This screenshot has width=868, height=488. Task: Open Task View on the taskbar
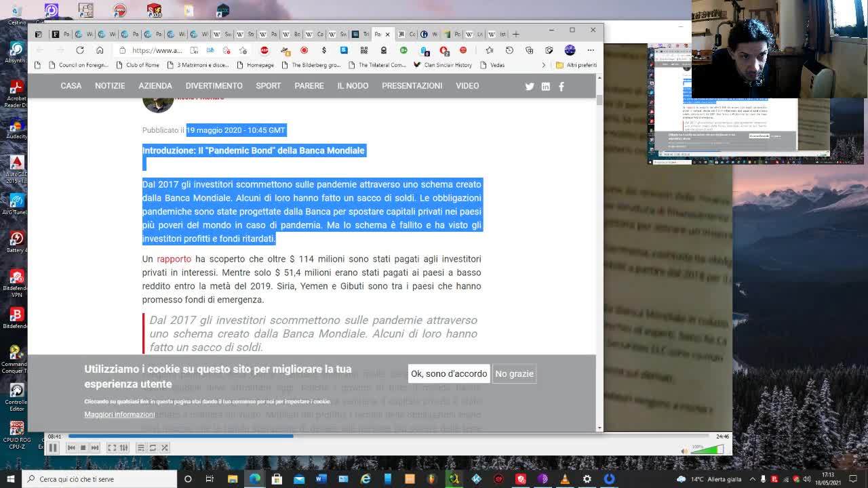point(210,479)
